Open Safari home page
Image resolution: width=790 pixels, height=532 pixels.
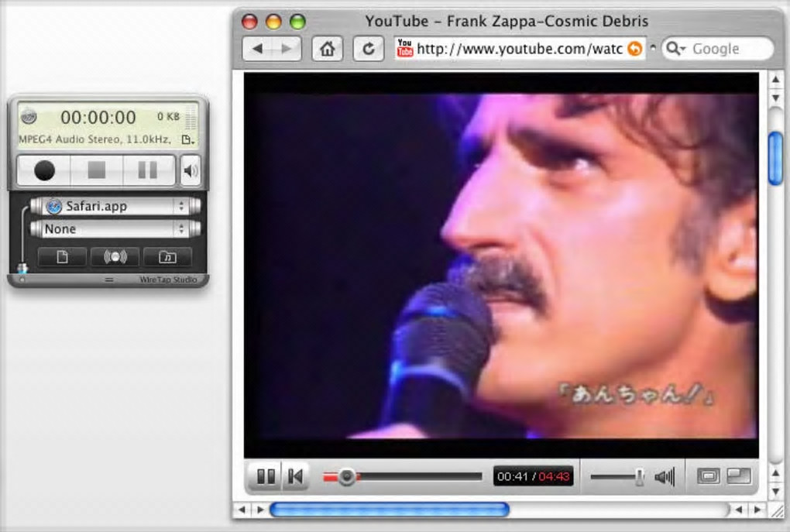click(328, 49)
